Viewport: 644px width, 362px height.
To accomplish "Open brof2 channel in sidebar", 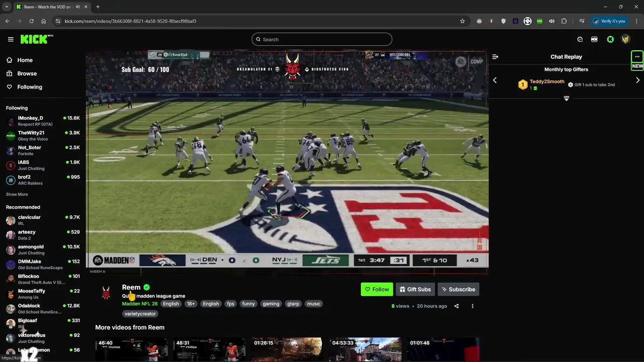I will coord(43,180).
